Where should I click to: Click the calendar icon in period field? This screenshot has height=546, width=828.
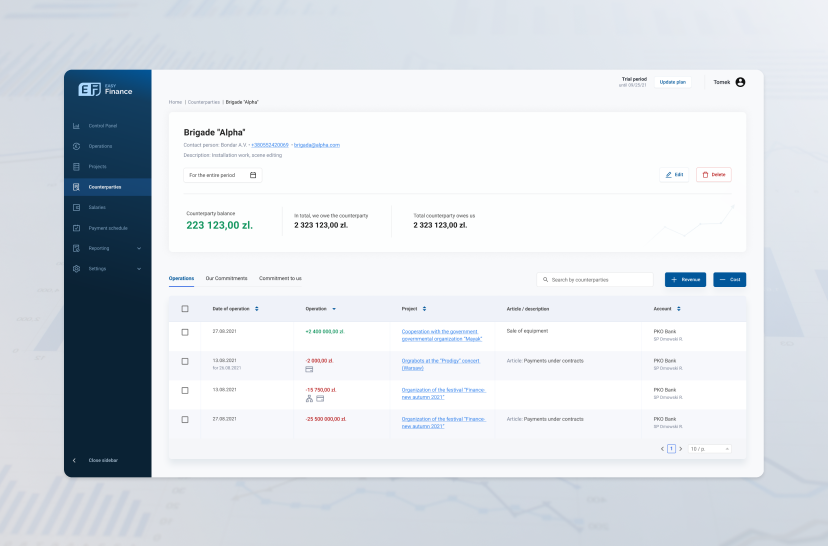tap(253, 175)
